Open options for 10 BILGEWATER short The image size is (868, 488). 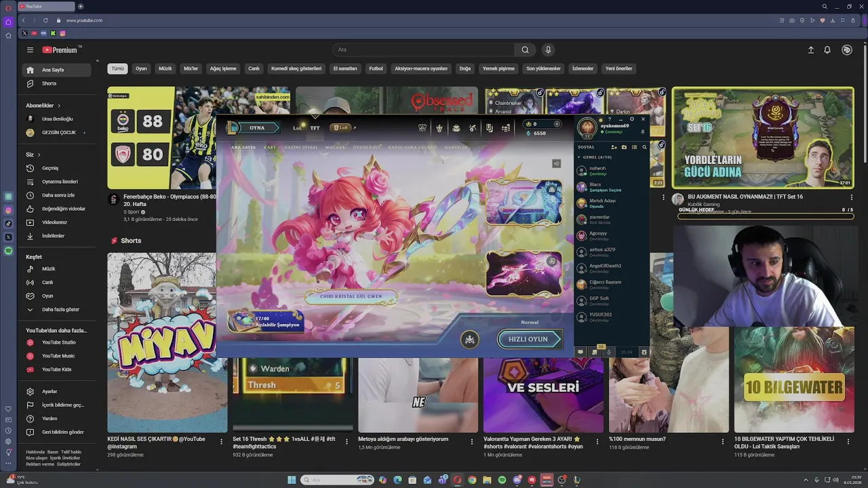click(x=848, y=441)
